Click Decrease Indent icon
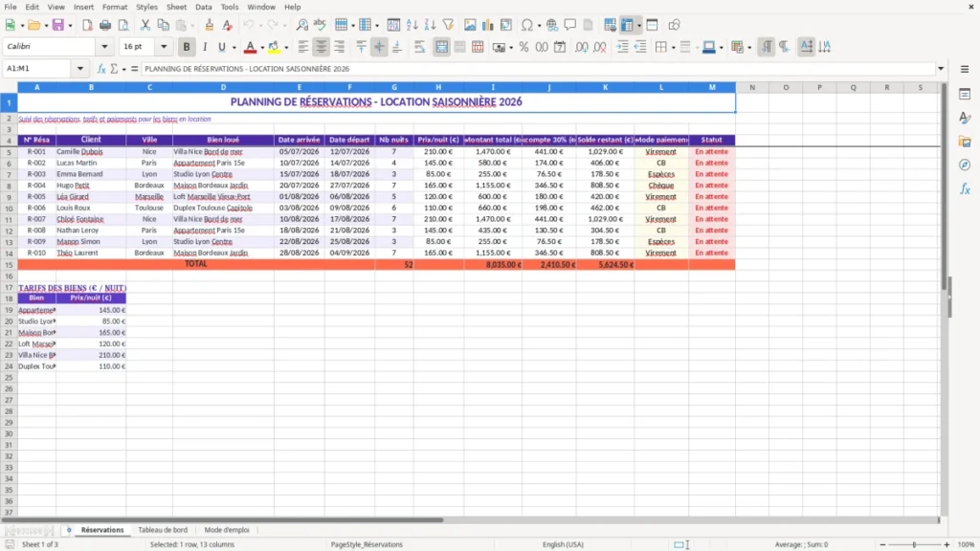This screenshot has width=980, height=551. [x=640, y=47]
